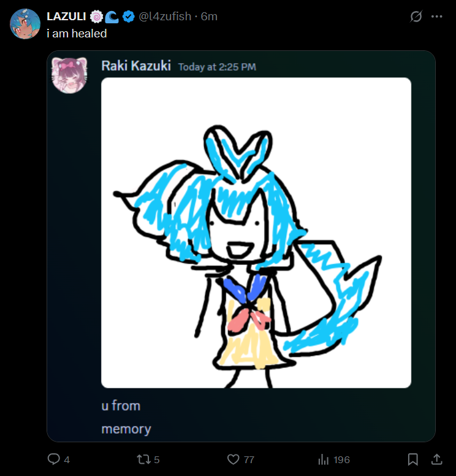Open LAZULI's profile avatar
This screenshot has width=456, height=476.
pyautogui.click(x=25, y=24)
